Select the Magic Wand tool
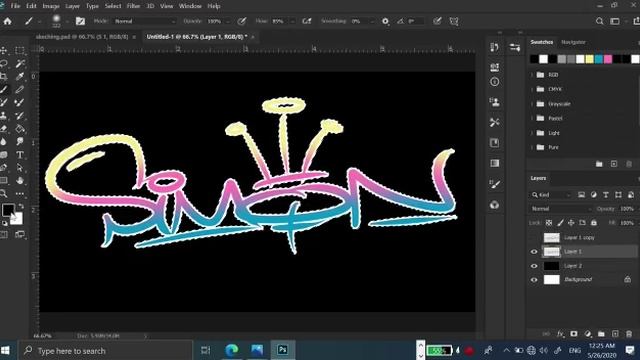640x360 pixels. tap(20, 63)
